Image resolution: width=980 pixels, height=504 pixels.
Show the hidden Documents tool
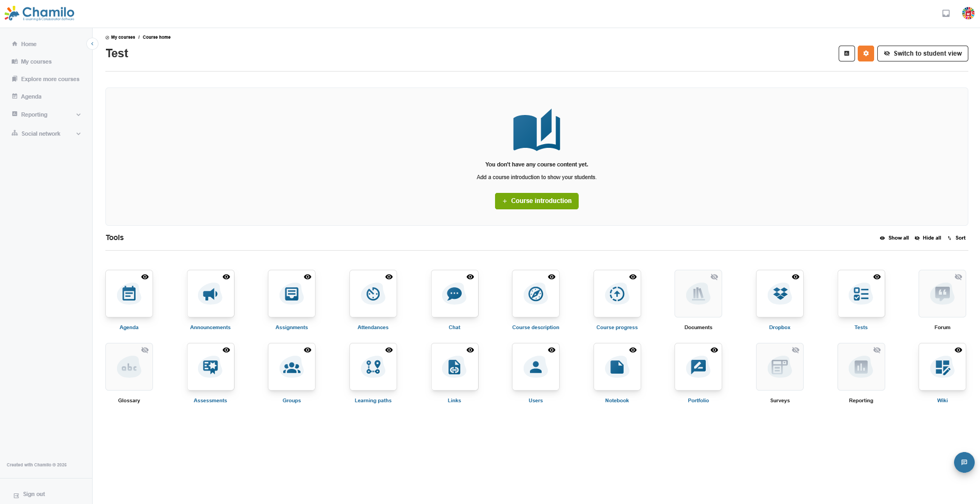714,277
